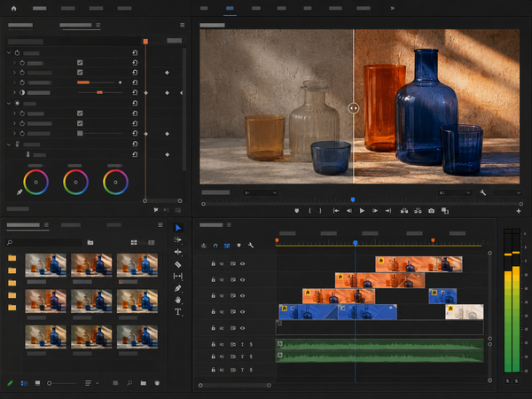Image resolution: width=532 pixels, height=399 pixels.
Task: Click the split-view compare handle in monitor
Action: [354, 108]
